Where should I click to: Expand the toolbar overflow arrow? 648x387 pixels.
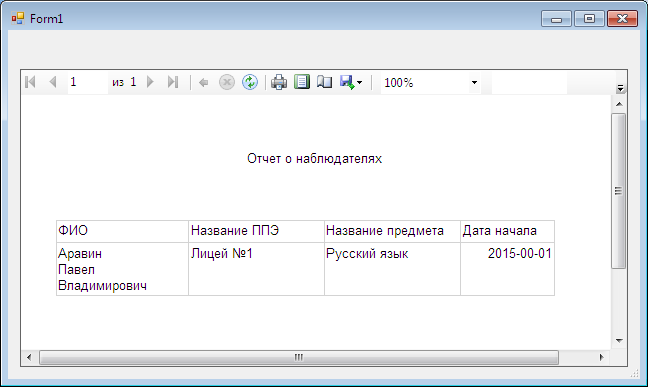[620, 88]
